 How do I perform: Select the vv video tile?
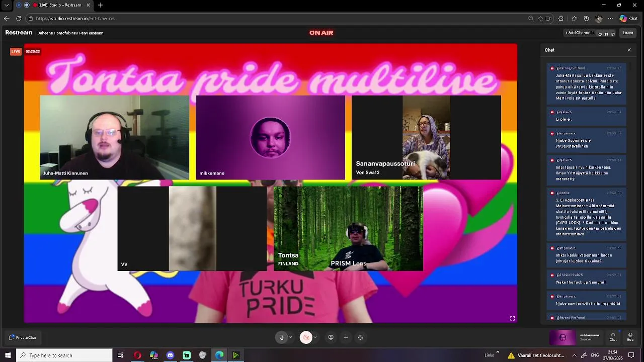point(192,228)
